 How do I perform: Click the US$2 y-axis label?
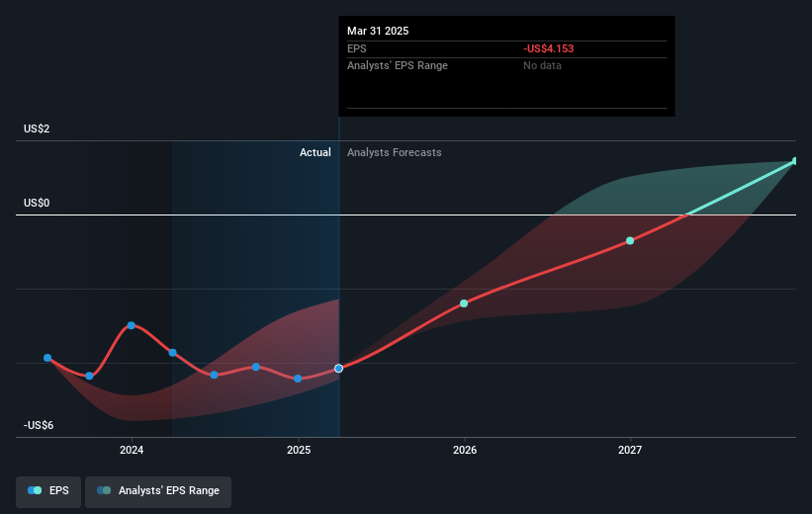point(37,128)
